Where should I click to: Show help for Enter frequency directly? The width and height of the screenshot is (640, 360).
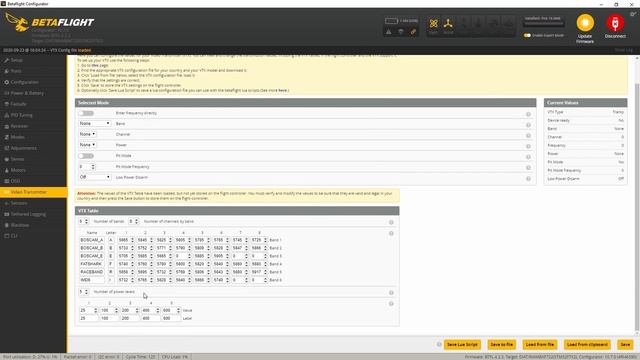[528, 114]
